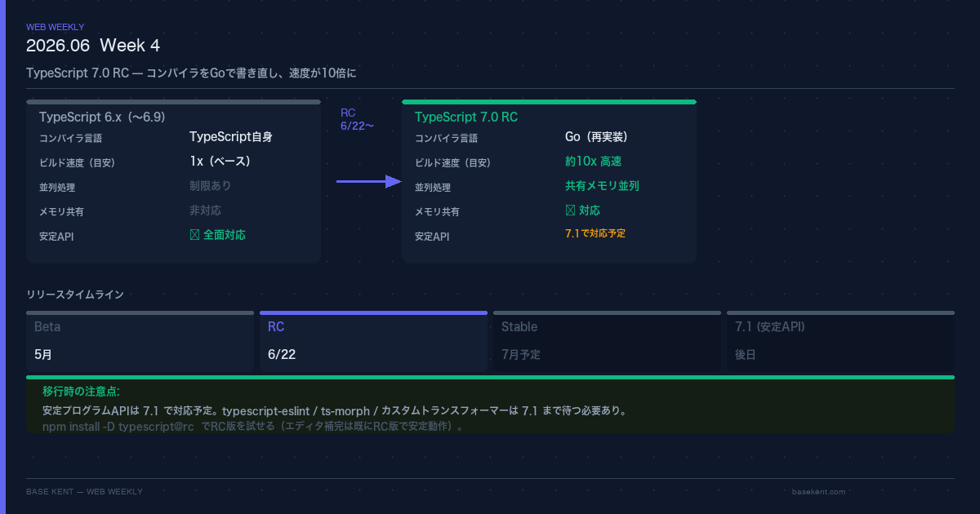The image size is (980, 514).
Task: Click the '5月' date under Beta
Action: point(43,355)
